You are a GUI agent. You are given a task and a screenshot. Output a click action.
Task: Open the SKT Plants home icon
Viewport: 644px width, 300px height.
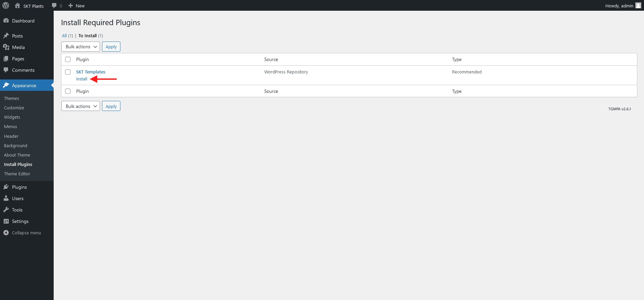tap(17, 6)
